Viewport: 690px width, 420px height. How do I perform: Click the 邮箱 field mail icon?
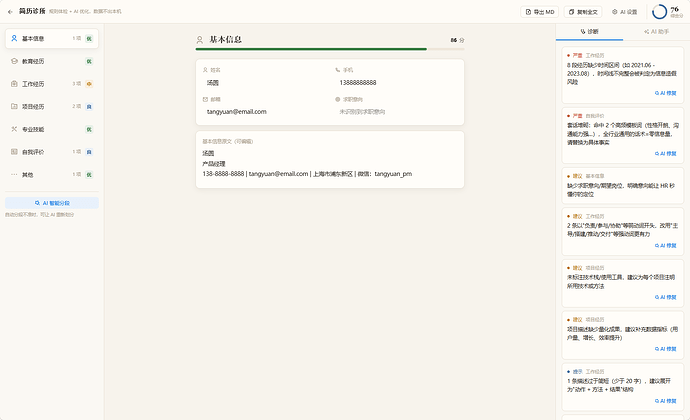pos(205,99)
